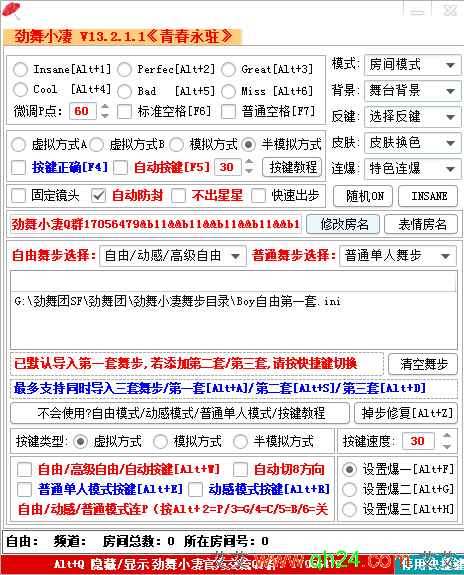The height and width of the screenshot is (575, 464).
Task: Select 设置爆三[Alt+H] radio button
Action: tap(349, 509)
